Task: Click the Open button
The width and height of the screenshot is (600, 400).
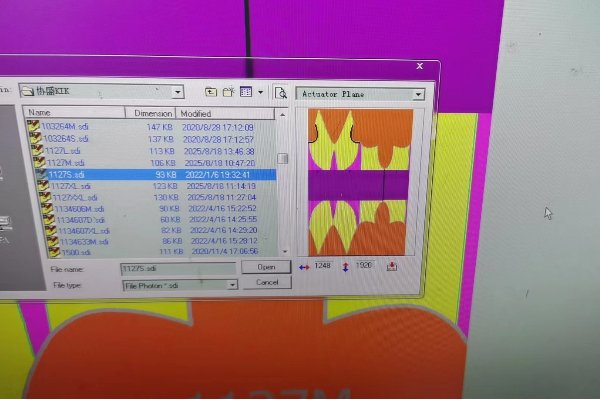Action: pyautogui.click(x=266, y=267)
